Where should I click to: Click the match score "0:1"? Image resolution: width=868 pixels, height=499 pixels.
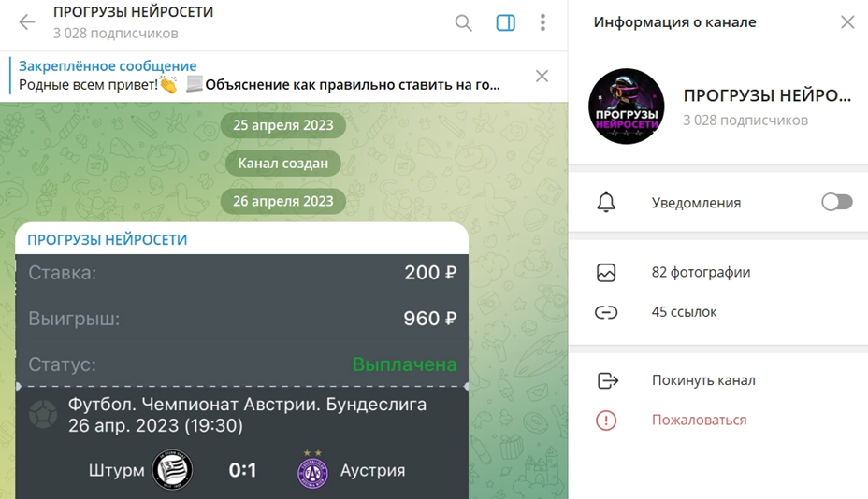point(242,470)
